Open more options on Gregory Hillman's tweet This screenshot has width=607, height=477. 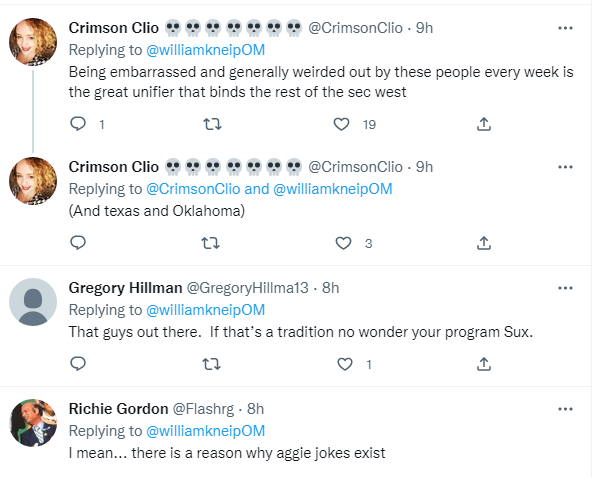(566, 288)
